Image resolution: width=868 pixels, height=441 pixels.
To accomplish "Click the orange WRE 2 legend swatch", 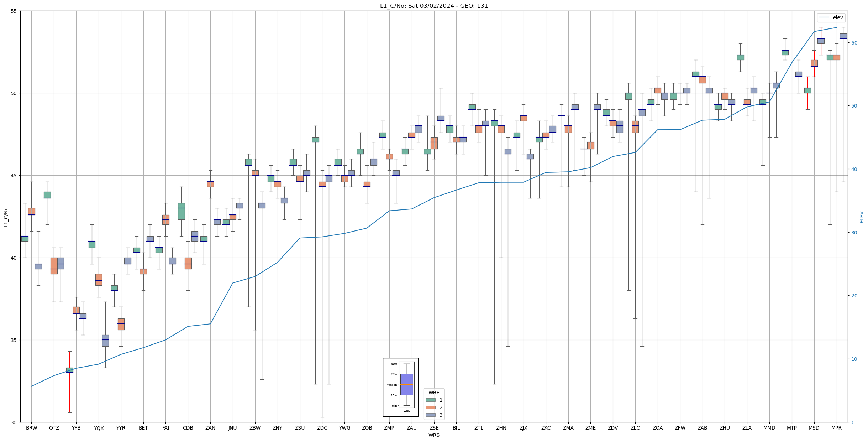I will 430,408.
